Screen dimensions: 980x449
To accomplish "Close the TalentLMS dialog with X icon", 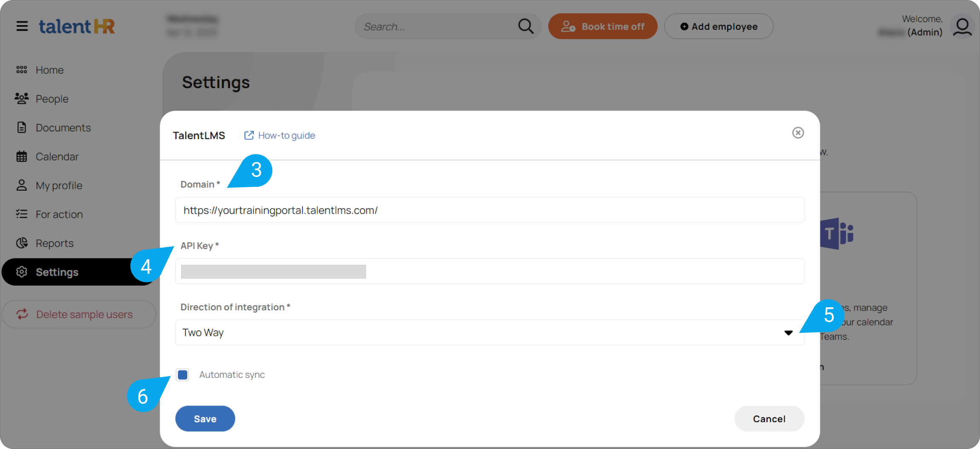I will pos(798,133).
